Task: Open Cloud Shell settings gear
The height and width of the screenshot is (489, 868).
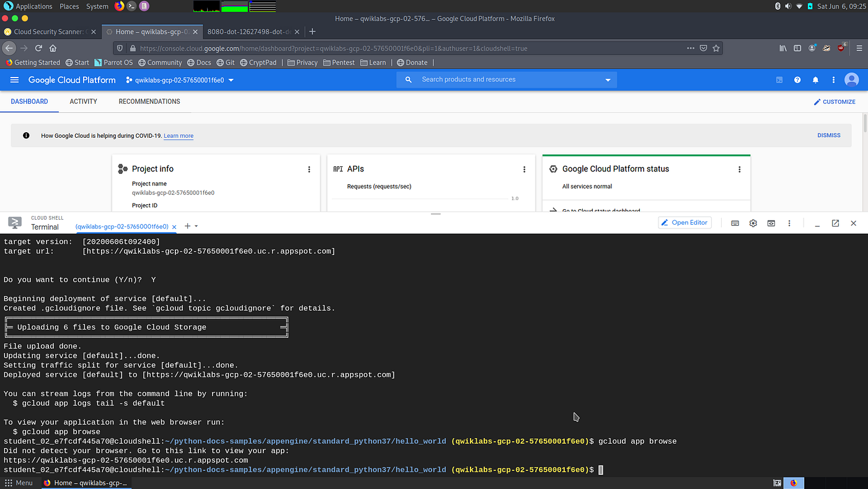Action: (x=753, y=223)
